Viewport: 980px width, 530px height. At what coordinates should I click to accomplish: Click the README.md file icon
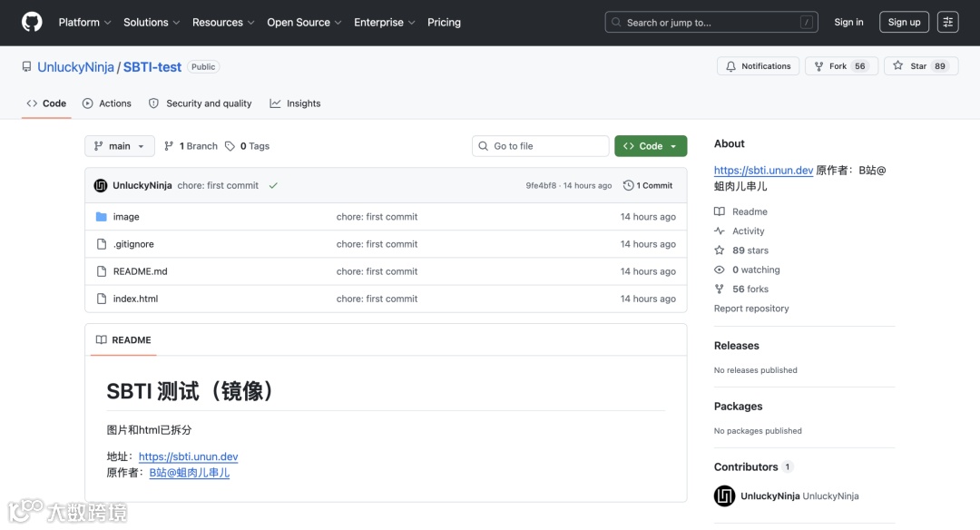click(102, 271)
